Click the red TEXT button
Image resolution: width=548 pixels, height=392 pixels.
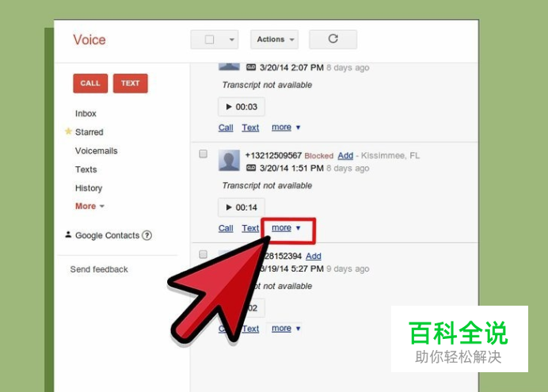click(x=131, y=83)
